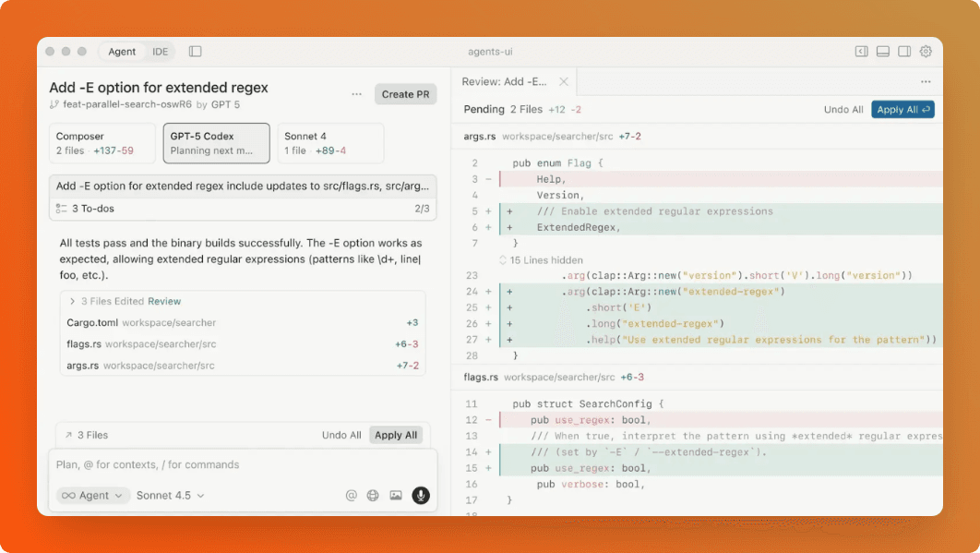Viewport: 980px width, 553px height.
Task: Apply All pending changes in the review panel
Action: coord(902,109)
